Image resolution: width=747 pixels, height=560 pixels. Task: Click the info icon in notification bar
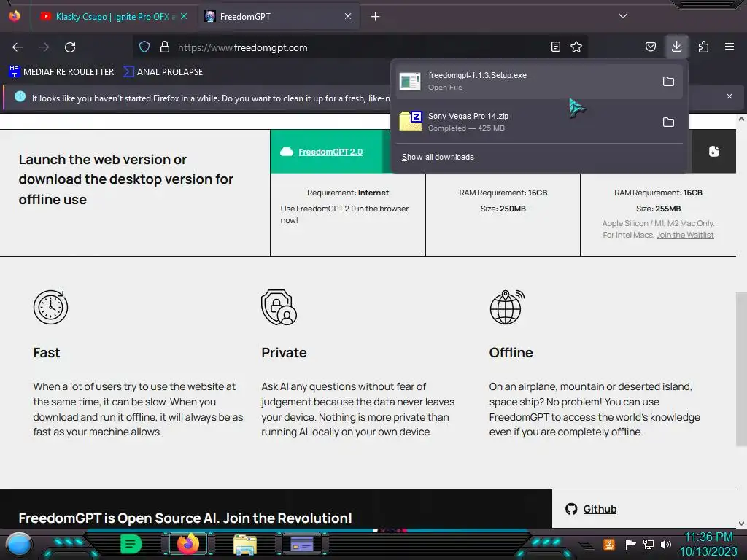pyautogui.click(x=20, y=96)
